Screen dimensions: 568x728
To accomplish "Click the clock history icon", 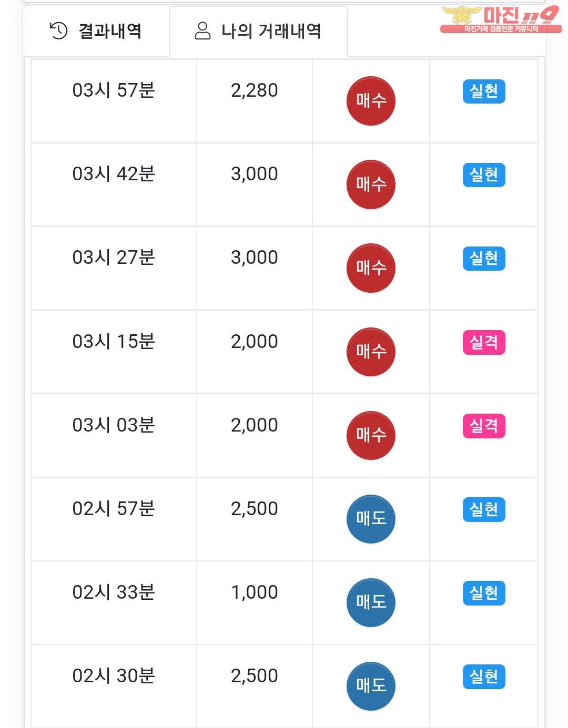I will pos(58,30).
